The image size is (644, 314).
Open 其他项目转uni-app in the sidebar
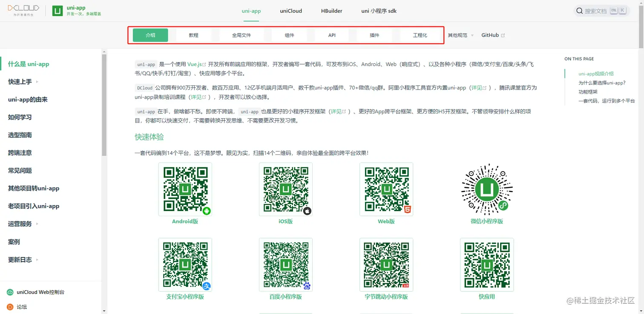pos(34,188)
